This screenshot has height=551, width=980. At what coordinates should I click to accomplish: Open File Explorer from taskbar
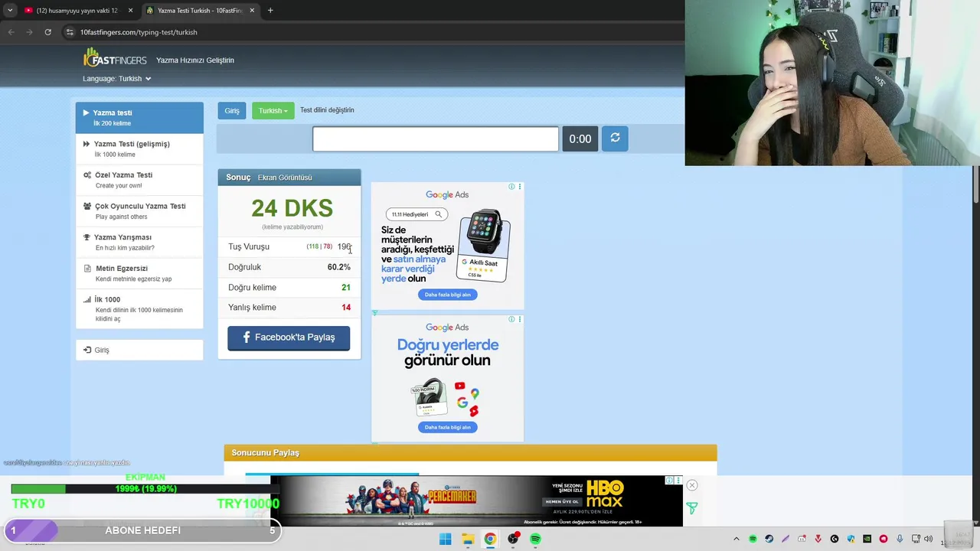tap(468, 539)
